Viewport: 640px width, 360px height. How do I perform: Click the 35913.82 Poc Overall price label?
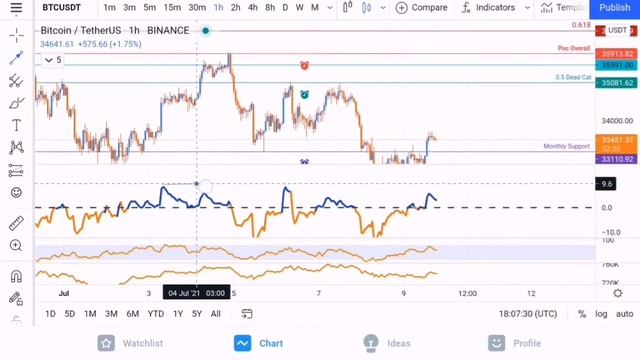point(617,54)
